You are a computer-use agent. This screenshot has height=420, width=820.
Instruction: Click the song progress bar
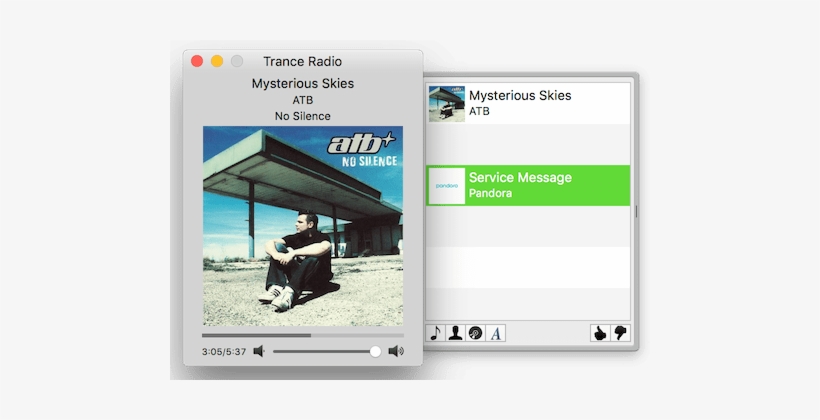point(303,335)
